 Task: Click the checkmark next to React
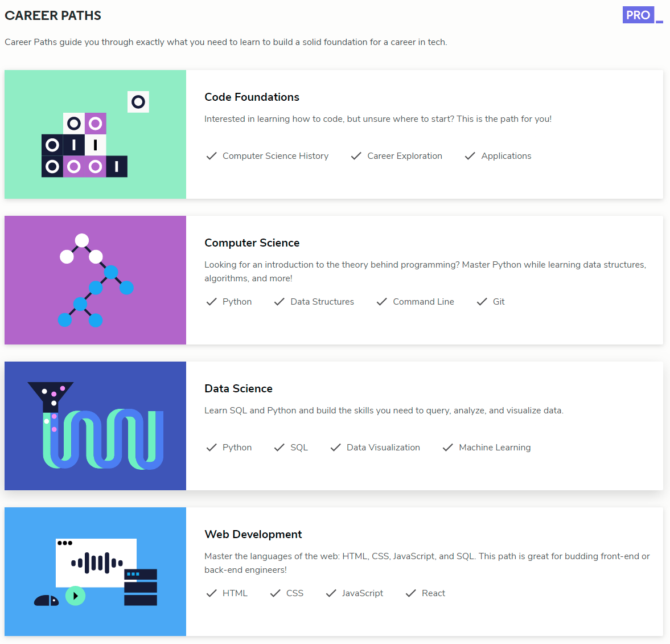click(410, 593)
